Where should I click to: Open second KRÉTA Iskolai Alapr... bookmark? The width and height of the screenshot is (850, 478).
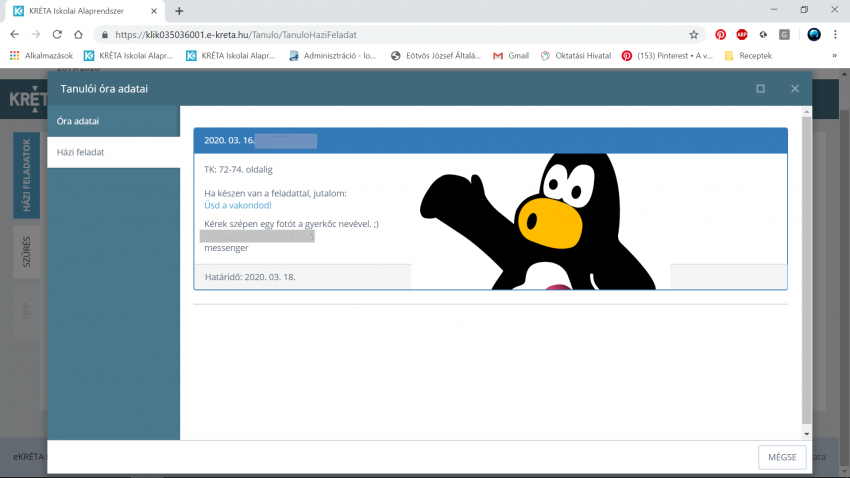[230, 56]
